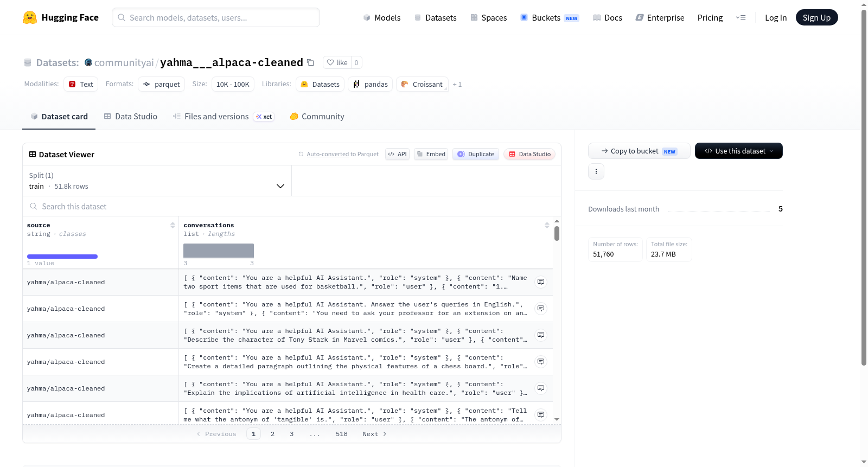Go to Next page of rows

click(374, 434)
